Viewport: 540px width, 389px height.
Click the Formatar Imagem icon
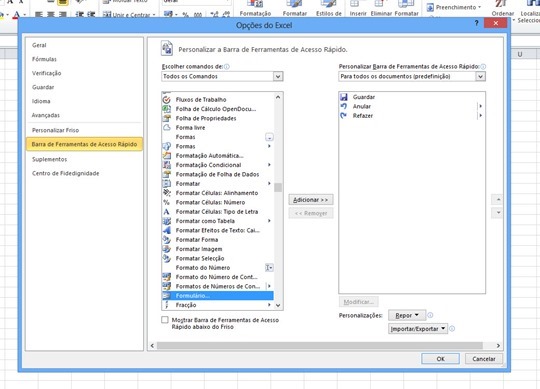pyautogui.click(x=167, y=249)
